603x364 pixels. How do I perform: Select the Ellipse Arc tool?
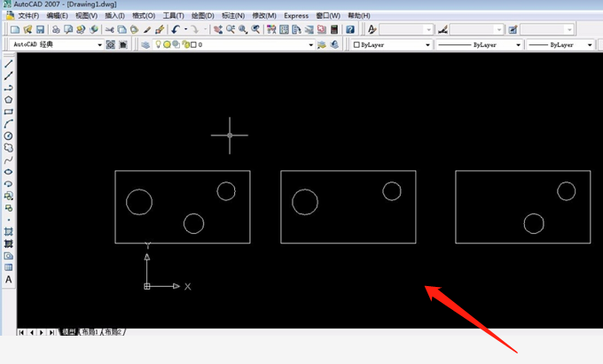tap(9, 184)
